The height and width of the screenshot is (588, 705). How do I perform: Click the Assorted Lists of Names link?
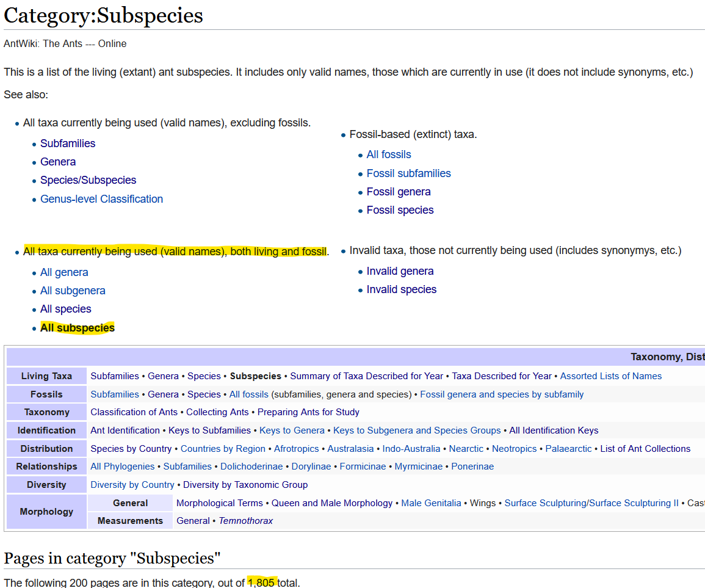610,376
